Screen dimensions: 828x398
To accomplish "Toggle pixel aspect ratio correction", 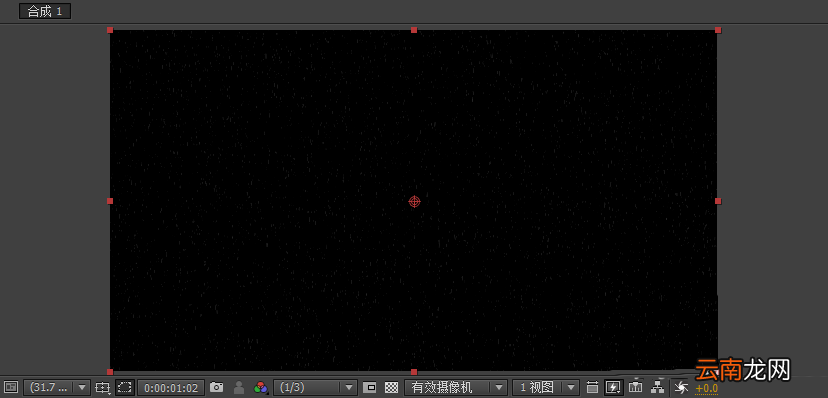I will point(593,387).
